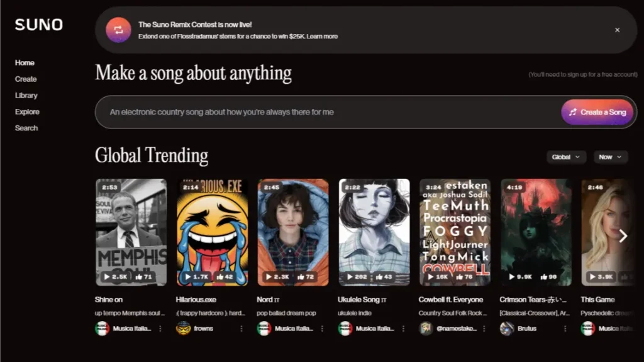Expand the Global region dropdown

pyautogui.click(x=566, y=157)
